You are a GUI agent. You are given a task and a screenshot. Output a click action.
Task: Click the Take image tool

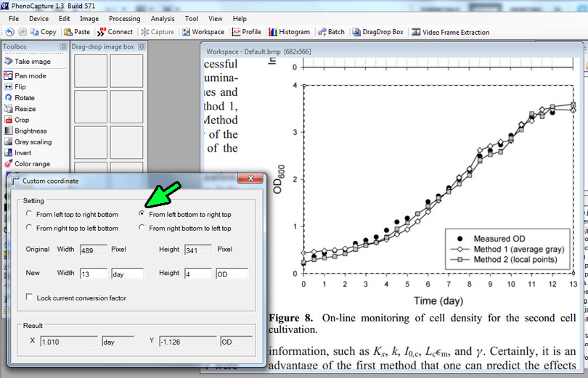32,62
